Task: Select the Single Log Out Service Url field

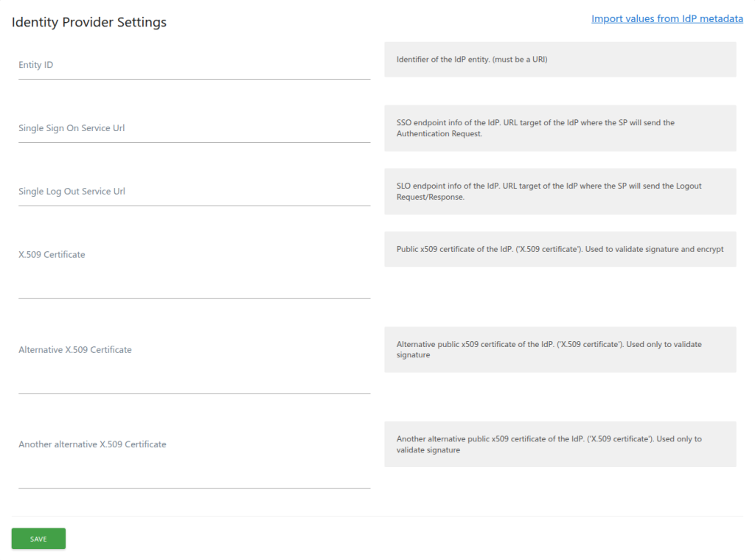Action: coord(194,192)
